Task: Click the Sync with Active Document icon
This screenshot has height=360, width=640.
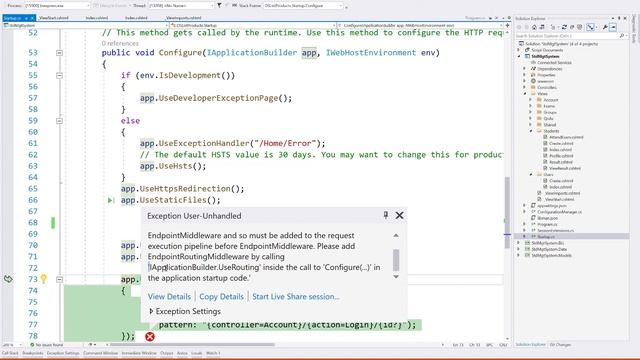Action: 564,27
